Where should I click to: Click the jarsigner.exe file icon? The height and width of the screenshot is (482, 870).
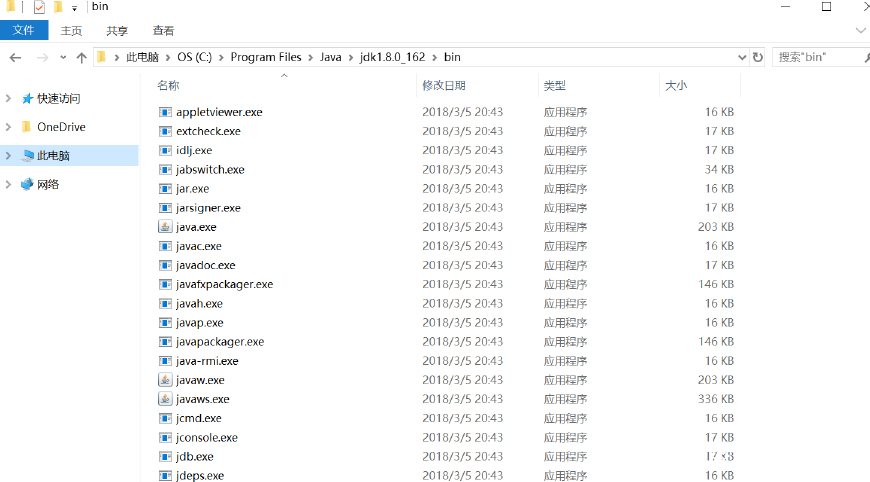165,208
